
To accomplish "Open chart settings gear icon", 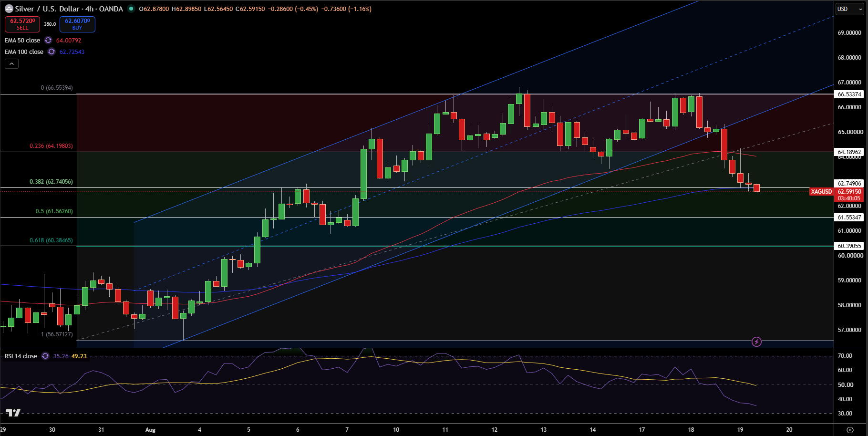I will (850, 430).
